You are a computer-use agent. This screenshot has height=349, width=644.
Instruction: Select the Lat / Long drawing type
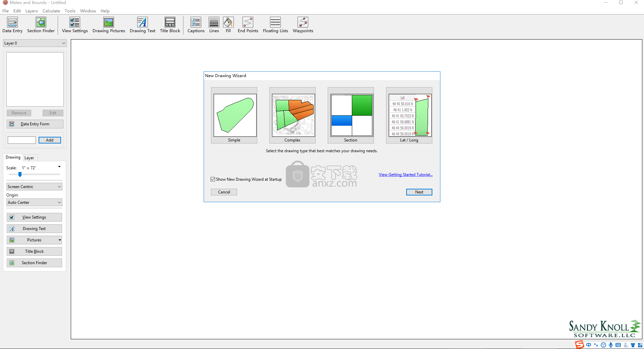pos(409,115)
